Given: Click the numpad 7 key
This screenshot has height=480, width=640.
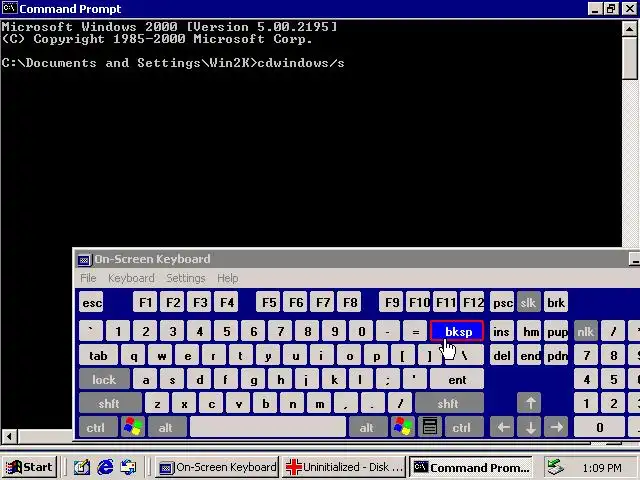Looking at the screenshot, I should coord(585,355).
